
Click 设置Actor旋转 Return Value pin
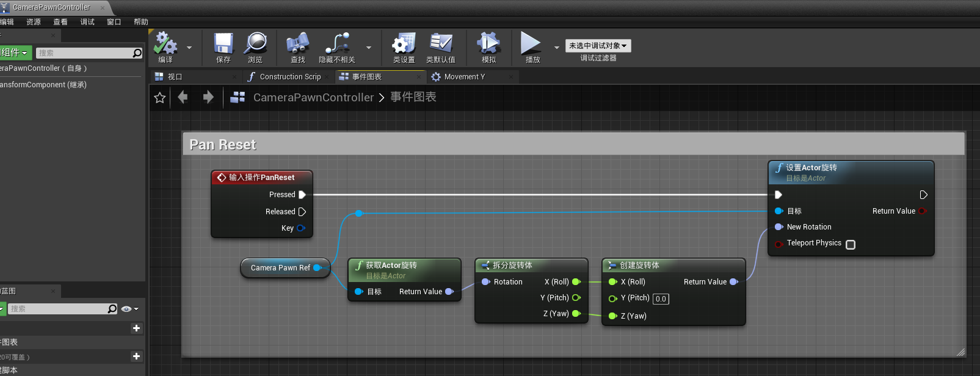tap(923, 211)
